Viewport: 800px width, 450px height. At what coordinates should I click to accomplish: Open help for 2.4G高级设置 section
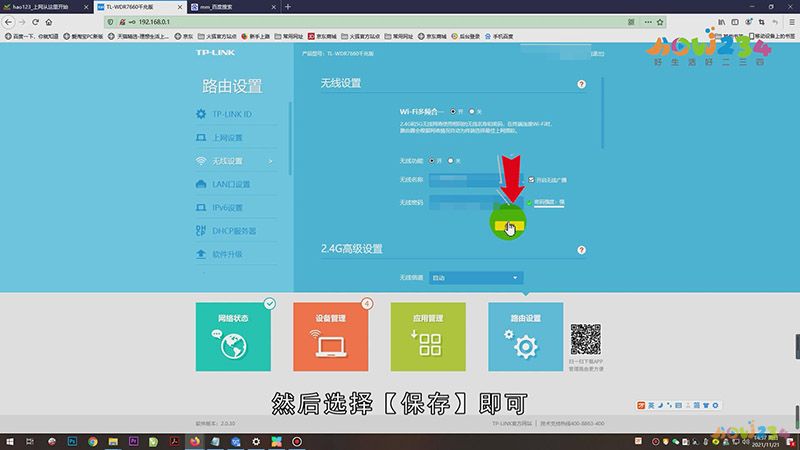click(x=581, y=250)
